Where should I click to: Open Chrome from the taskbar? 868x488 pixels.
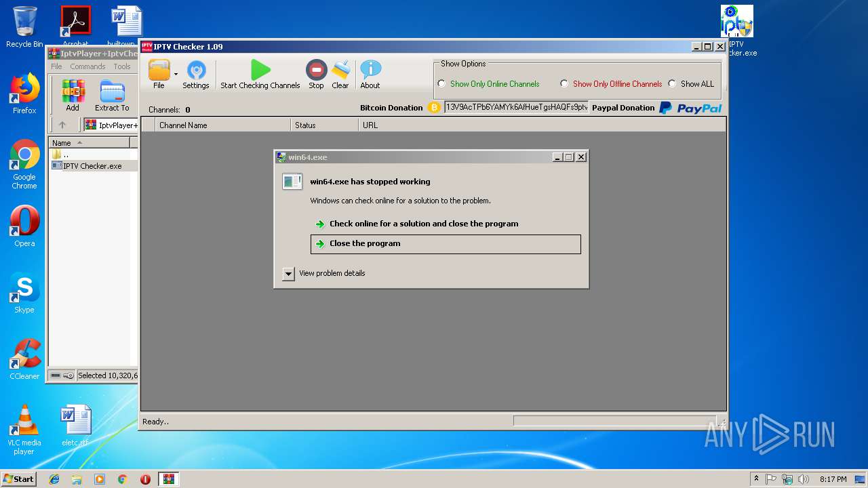pyautogui.click(x=122, y=479)
